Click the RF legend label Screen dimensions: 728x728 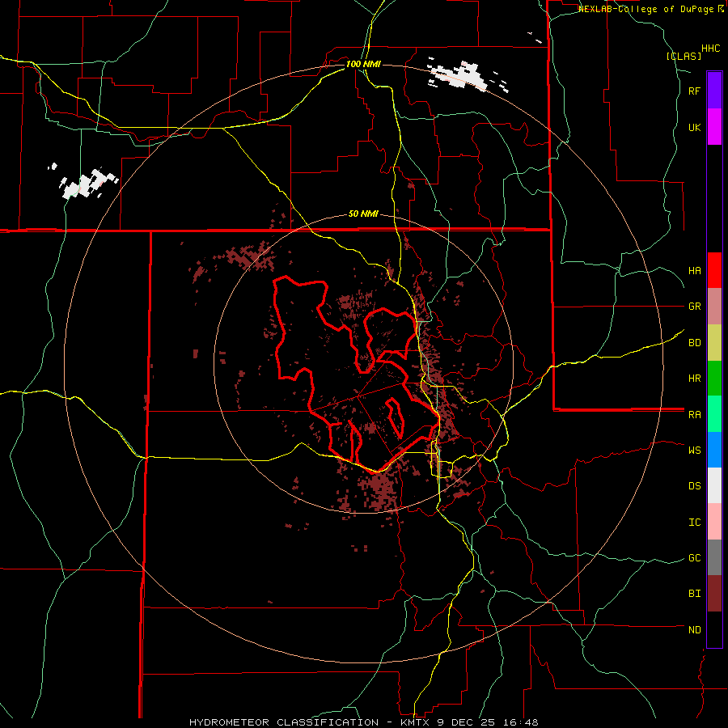coord(694,91)
